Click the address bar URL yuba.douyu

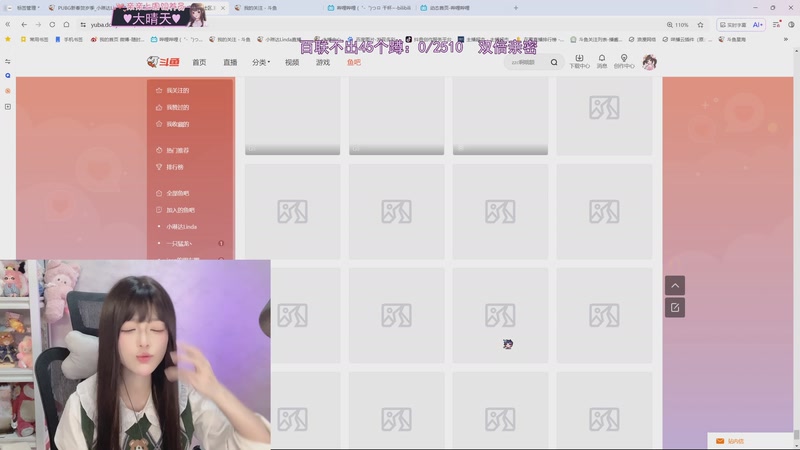pos(101,24)
